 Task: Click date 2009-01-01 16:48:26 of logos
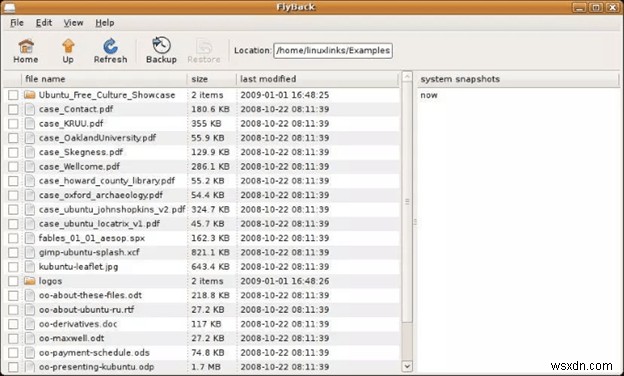pyautogui.click(x=285, y=281)
